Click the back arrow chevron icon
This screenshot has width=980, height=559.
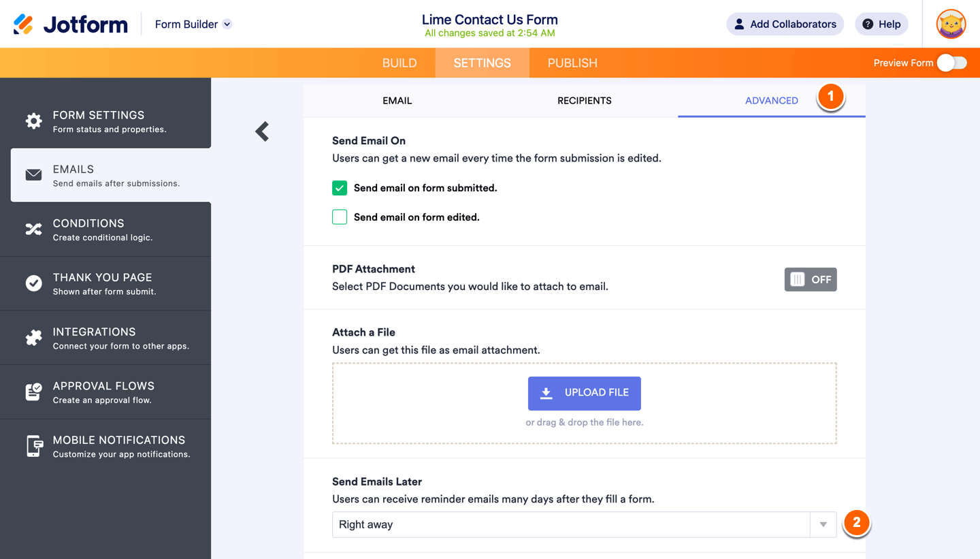tap(262, 131)
